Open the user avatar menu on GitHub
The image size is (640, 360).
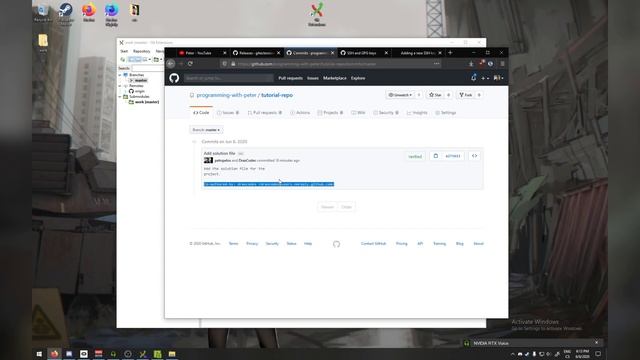point(498,78)
